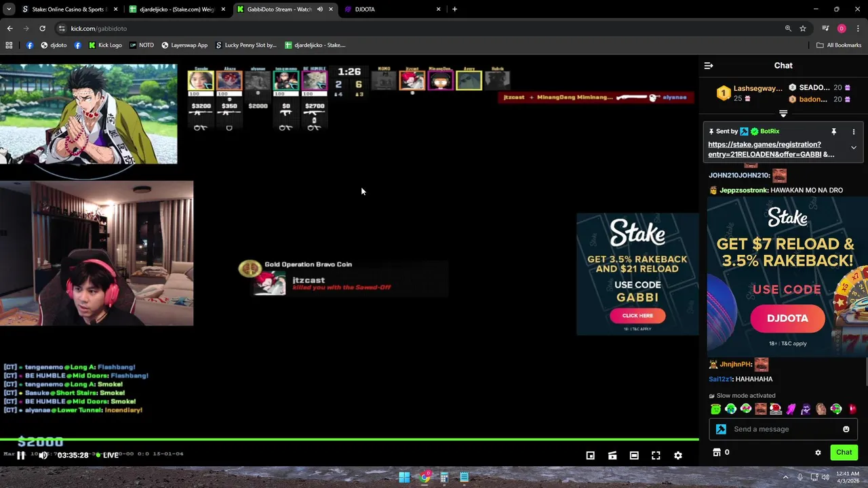Reload the kick.com page

[42, 28]
